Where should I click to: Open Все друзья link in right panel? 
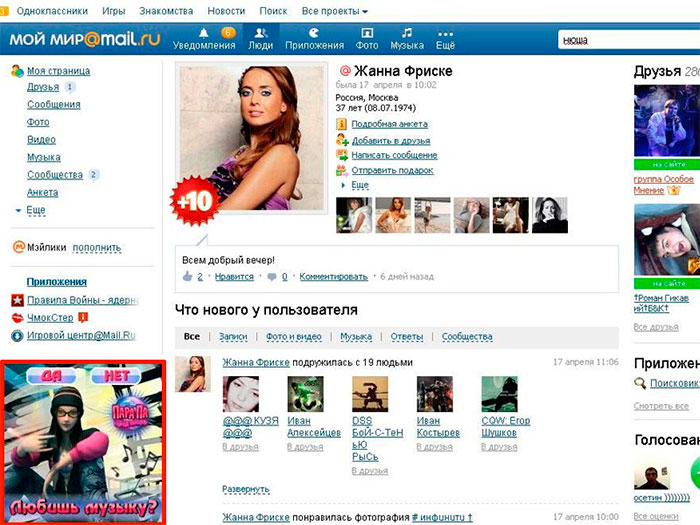pyautogui.click(x=656, y=327)
